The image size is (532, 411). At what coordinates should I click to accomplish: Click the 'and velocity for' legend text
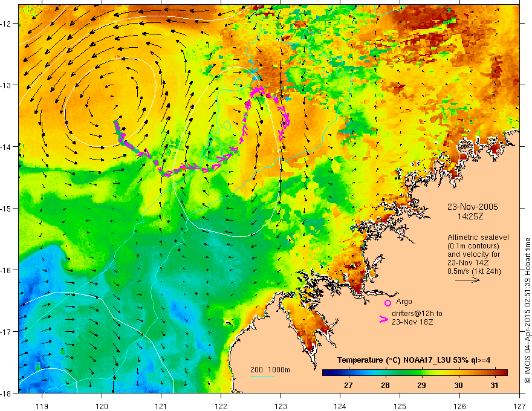(473, 254)
